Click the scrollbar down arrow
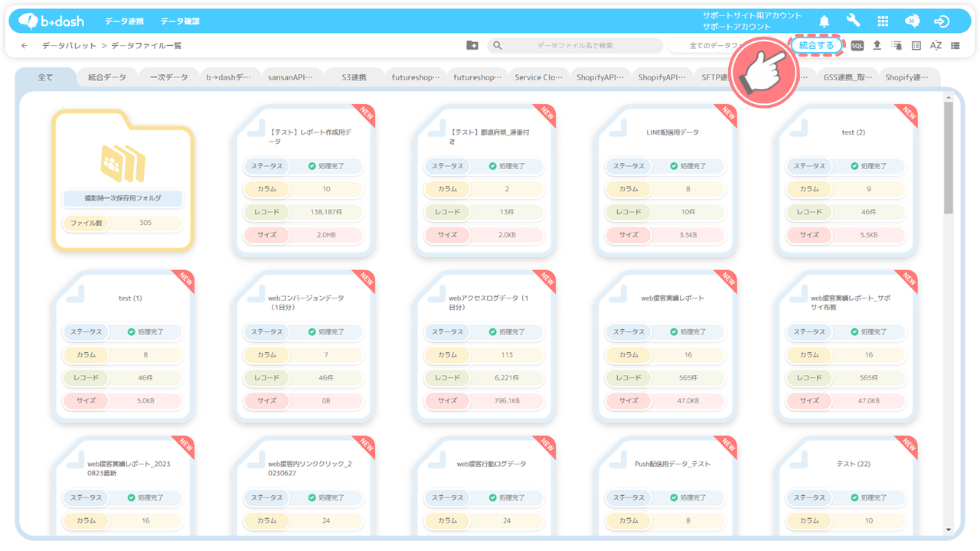Viewport: 980px width, 551px height. point(949,530)
